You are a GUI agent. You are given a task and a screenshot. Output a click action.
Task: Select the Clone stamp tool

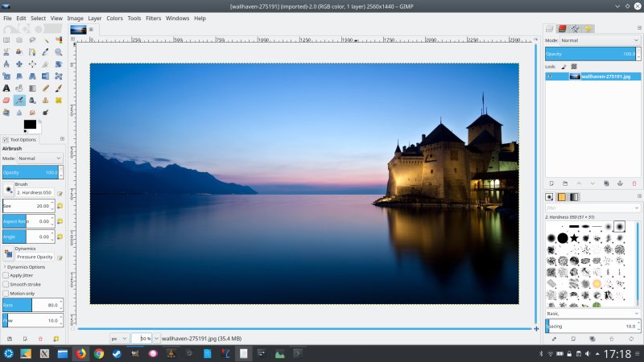coord(46,100)
